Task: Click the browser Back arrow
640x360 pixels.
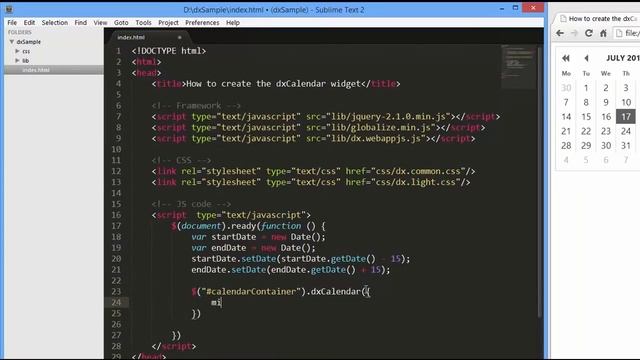Action: [x=560, y=33]
